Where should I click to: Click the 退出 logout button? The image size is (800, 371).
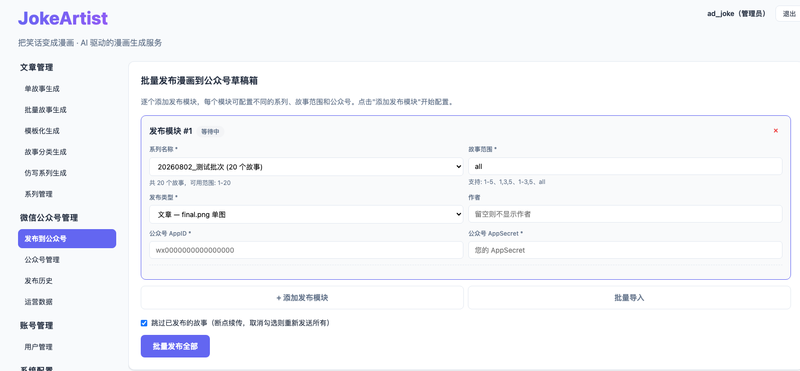pyautogui.click(x=788, y=14)
